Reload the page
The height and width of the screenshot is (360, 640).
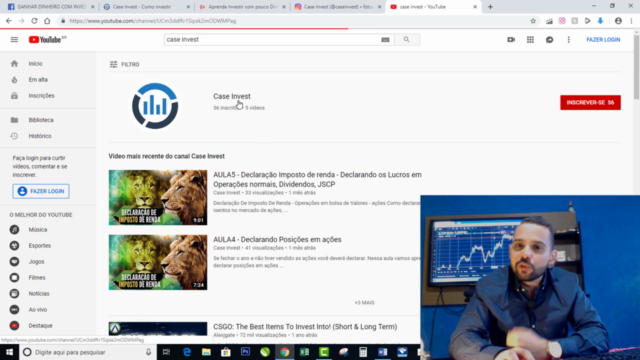pos(34,21)
